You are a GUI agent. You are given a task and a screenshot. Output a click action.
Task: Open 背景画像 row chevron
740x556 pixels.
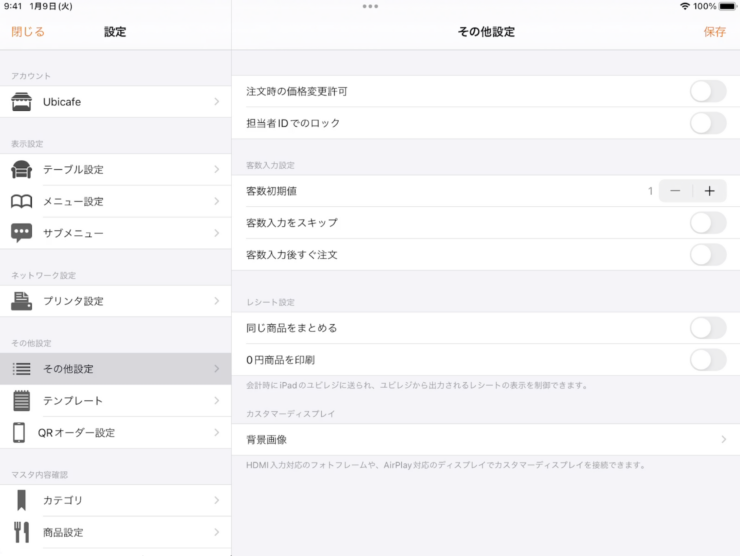pos(723,439)
